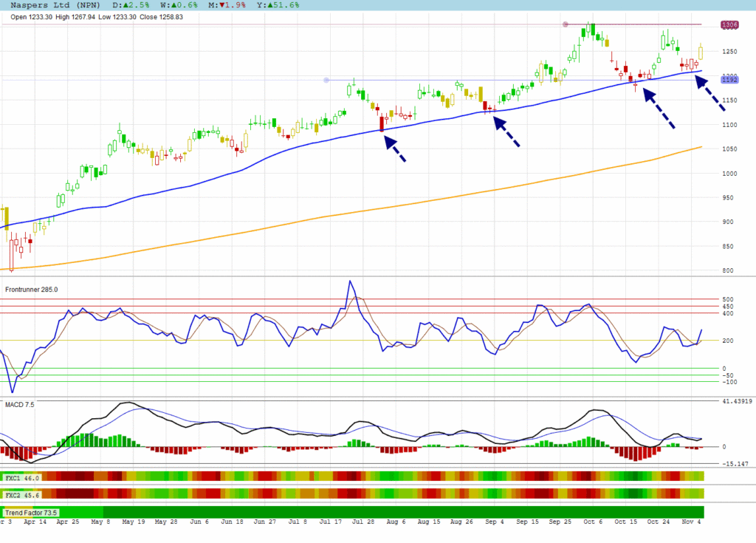The width and height of the screenshot is (756, 543).
Task: Click the blue support line handle dot
Action: click(x=326, y=80)
